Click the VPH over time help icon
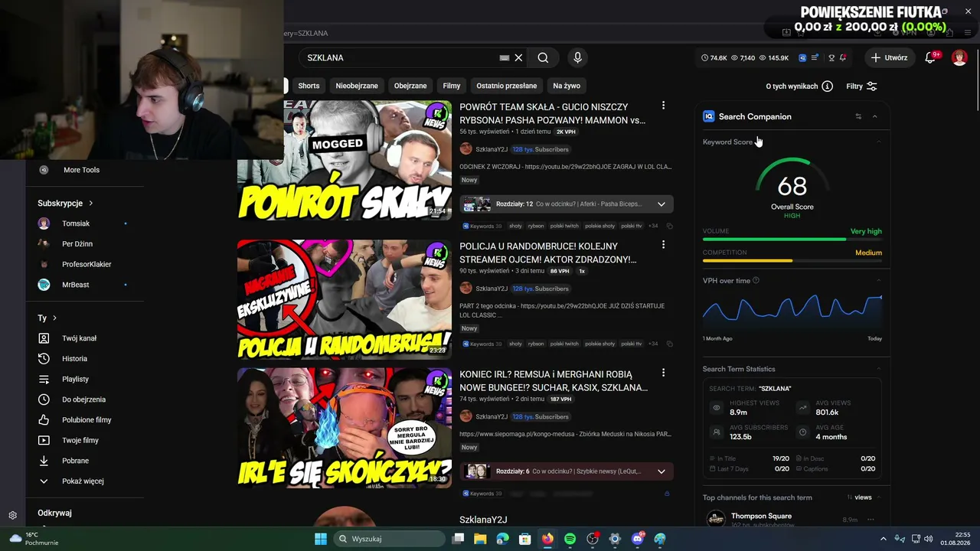 pos(756,281)
